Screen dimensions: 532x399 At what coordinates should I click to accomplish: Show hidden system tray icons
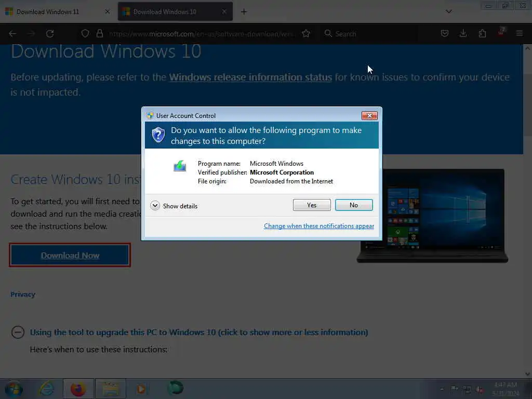(442, 389)
